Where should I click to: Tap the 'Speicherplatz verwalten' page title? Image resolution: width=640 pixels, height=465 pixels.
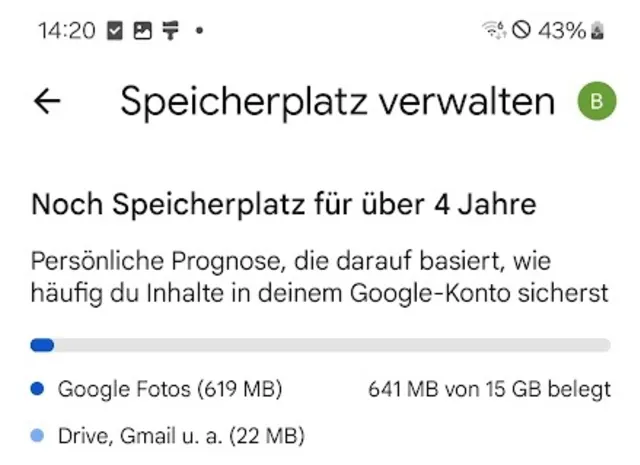tap(337, 101)
